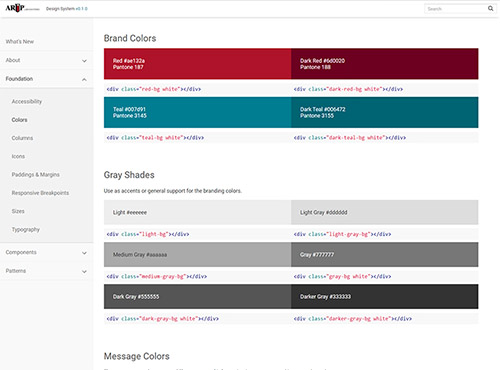
Task: Click the Dark Gray #555555 swatch
Action: pyautogui.click(x=197, y=297)
